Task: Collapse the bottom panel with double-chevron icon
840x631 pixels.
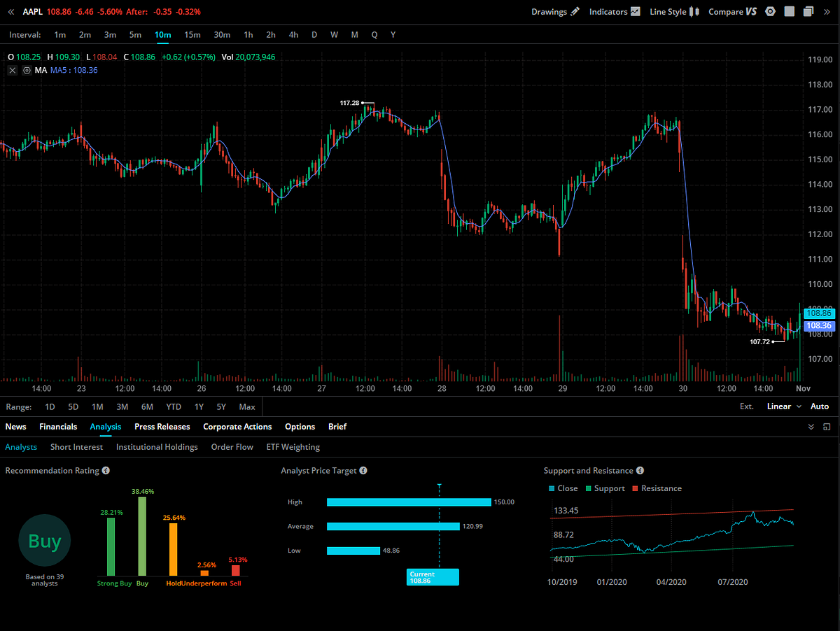Action: [811, 427]
